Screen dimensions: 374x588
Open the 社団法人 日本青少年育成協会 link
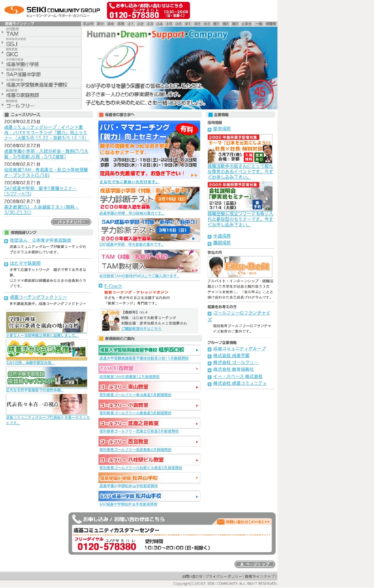(x=40, y=240)
